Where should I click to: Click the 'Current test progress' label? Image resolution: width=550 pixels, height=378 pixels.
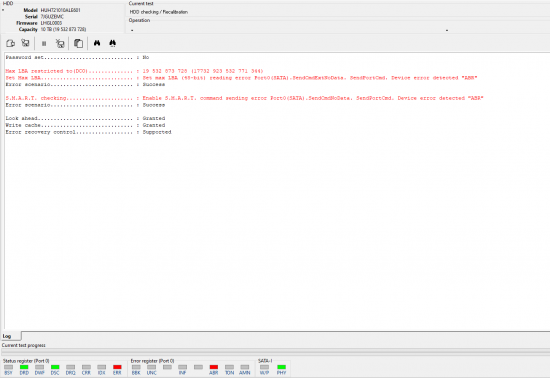(24, 345)
